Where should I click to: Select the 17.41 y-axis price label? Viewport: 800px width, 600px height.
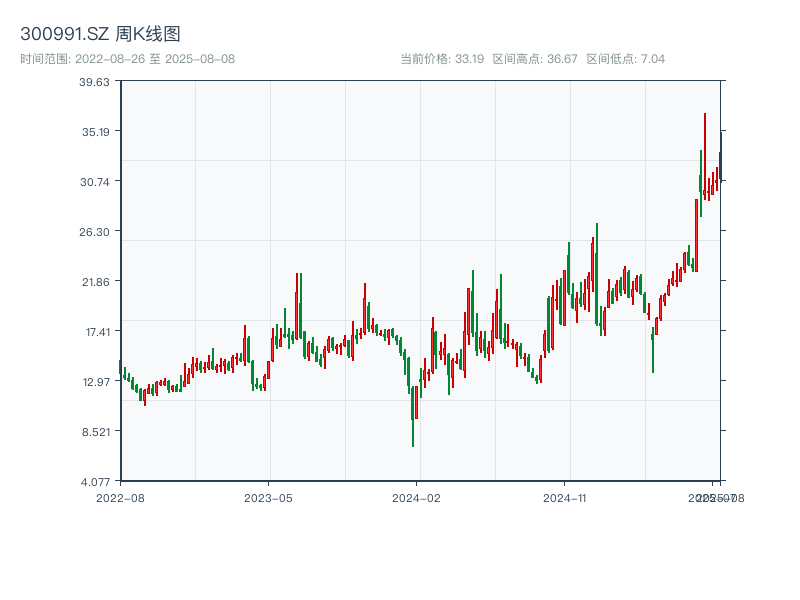point(95,332)
